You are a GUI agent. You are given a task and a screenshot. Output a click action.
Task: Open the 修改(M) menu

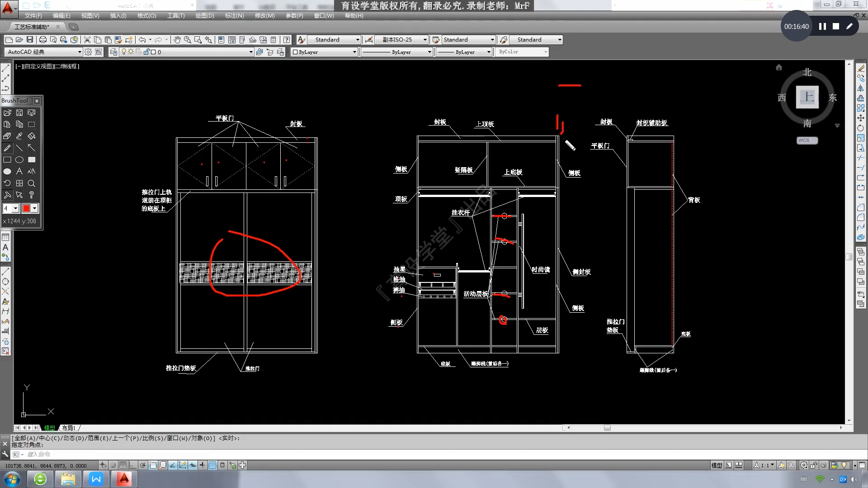[264, 16]
